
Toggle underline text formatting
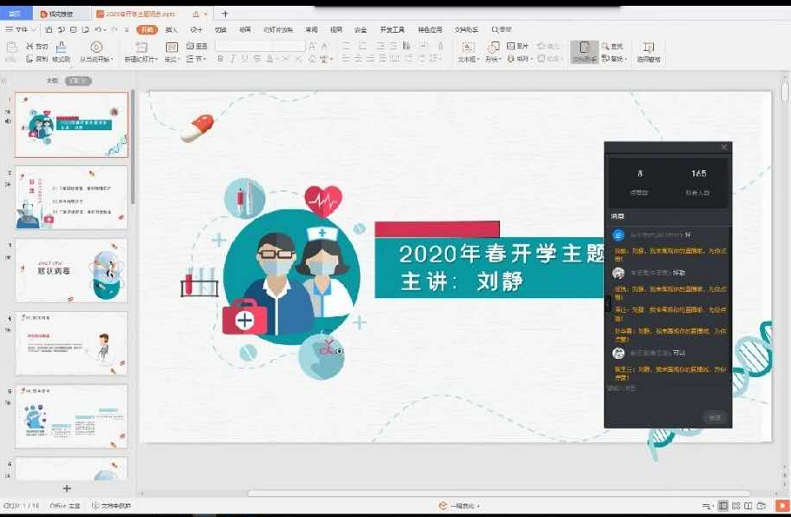click(x=246, y=59)
